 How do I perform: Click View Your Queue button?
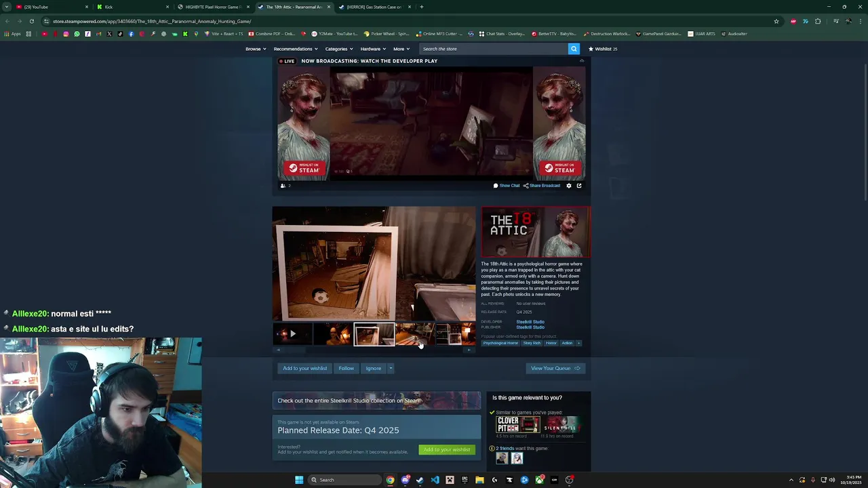pos(555,368)
